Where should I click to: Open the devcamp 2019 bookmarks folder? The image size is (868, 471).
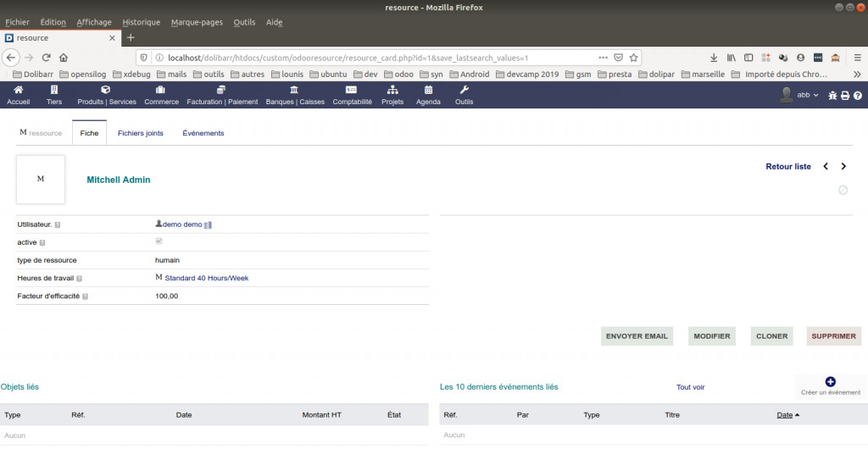tap(527, 75)
